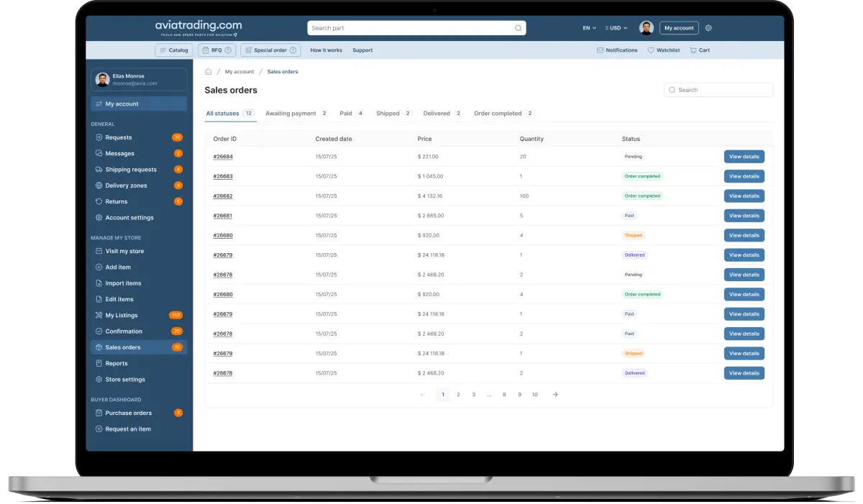The width and height of the screenshot is (863, 504).
Task: Click the Edit items icon
Action: [99, 299]
